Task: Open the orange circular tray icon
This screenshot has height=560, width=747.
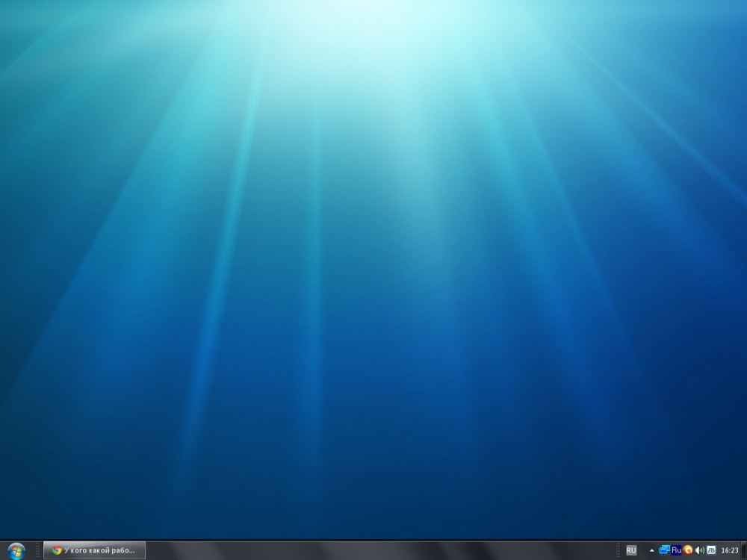Action: point(688,550)
